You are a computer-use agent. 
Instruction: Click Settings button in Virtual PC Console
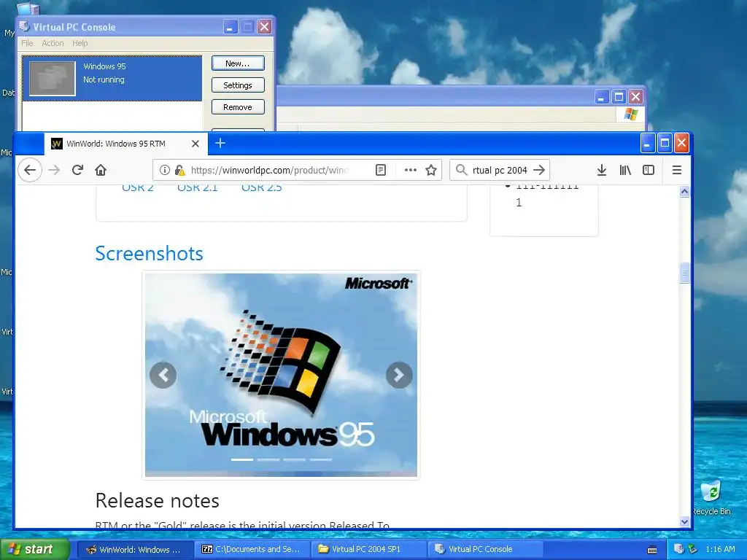tap(238, 85)
